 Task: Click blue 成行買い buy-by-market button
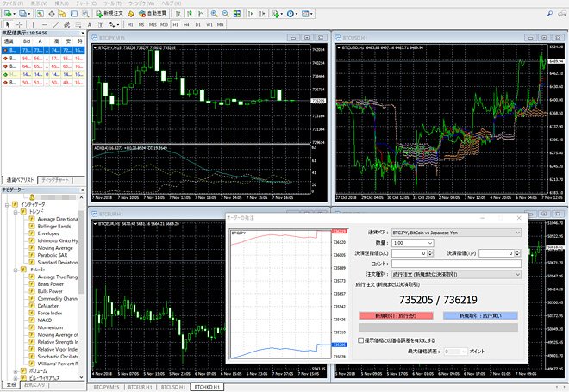point(480,316)
